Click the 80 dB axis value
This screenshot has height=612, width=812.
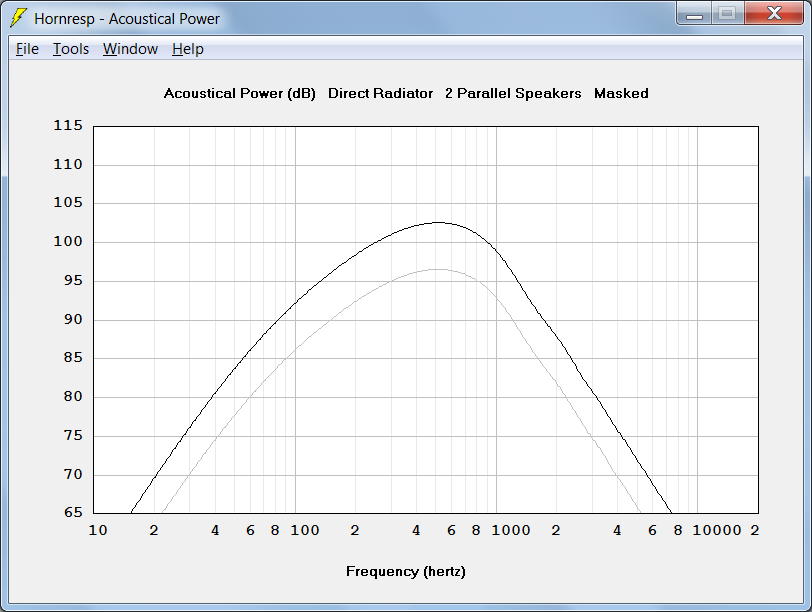click(73, 396)
